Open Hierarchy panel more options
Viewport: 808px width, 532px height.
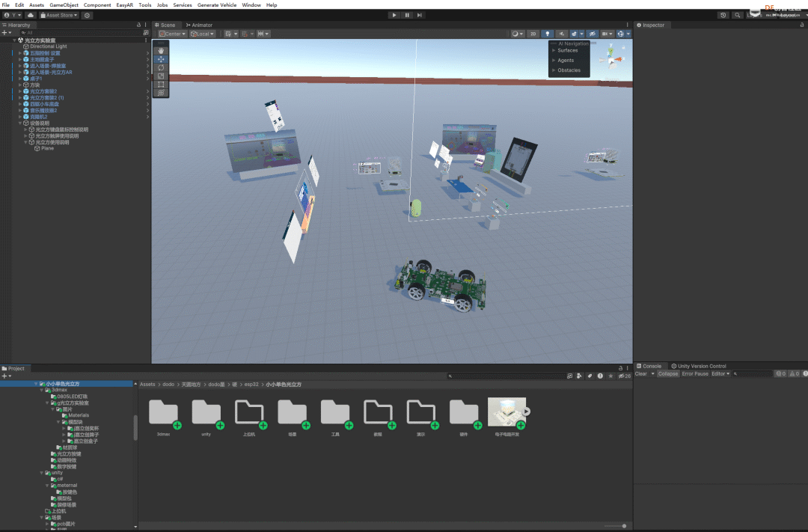point(145,25)
